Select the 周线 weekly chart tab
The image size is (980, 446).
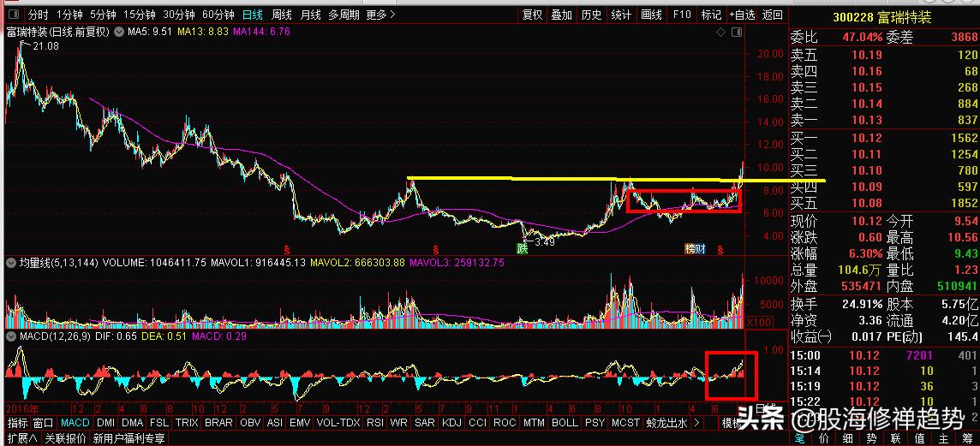(282, 15)
